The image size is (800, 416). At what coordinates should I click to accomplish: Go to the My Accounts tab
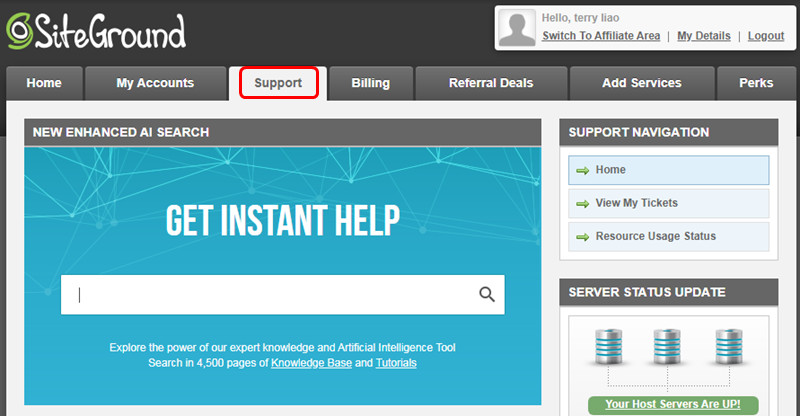[155, 83]
